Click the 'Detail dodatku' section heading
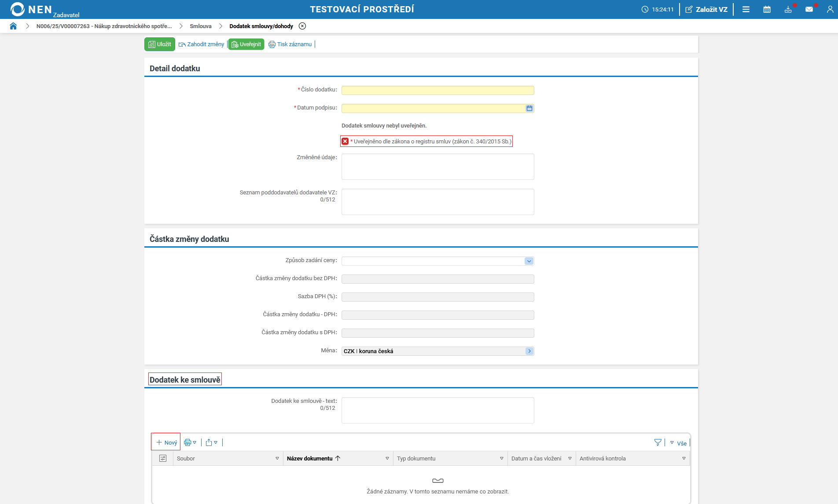This screenshot has height=504, width=838. pyautogui.click(x=175, y=68)
